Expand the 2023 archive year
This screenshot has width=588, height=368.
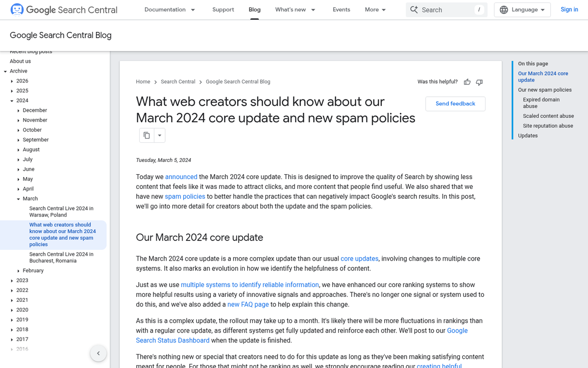pos(12,281)
